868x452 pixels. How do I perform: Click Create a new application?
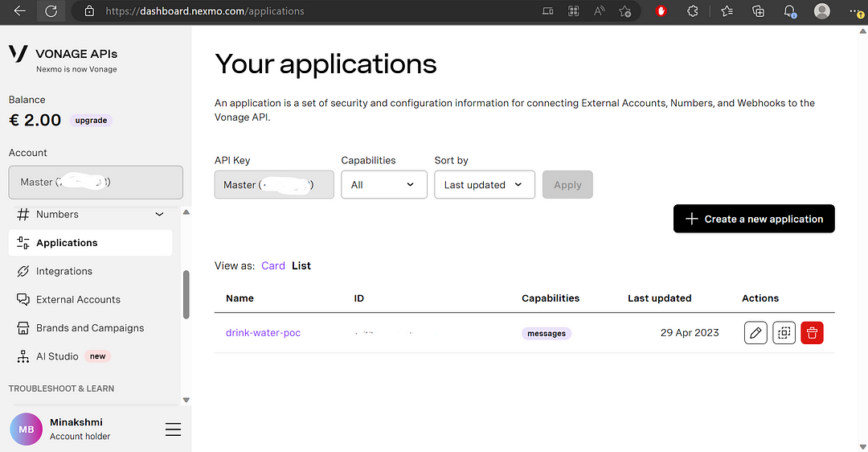[x=754, y=219]
